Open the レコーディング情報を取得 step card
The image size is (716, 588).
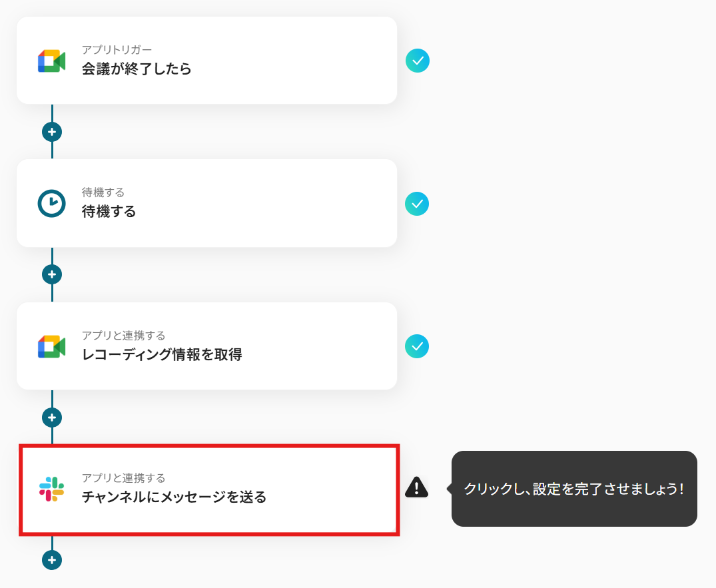pos(207,346)
